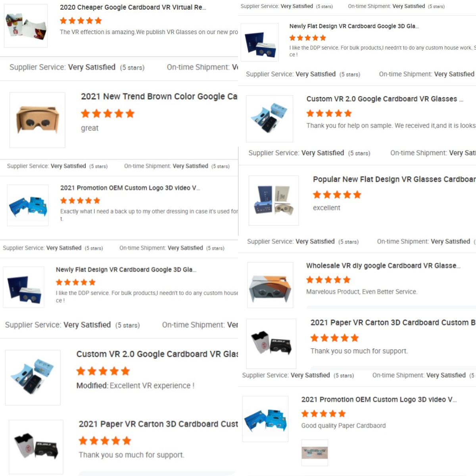
Task: Open "Wholesale VR diy google Cardboard" product link
Action: point(383,266)
